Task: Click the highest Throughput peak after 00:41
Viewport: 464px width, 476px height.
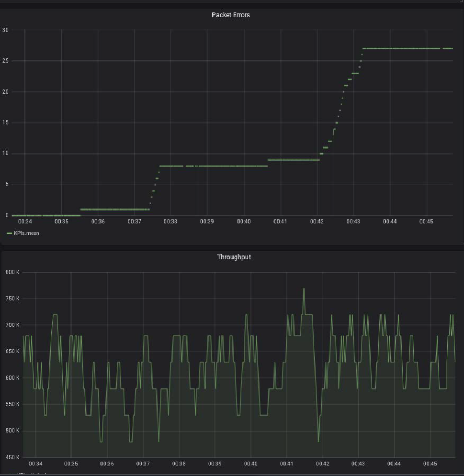Action: [304, 289]
